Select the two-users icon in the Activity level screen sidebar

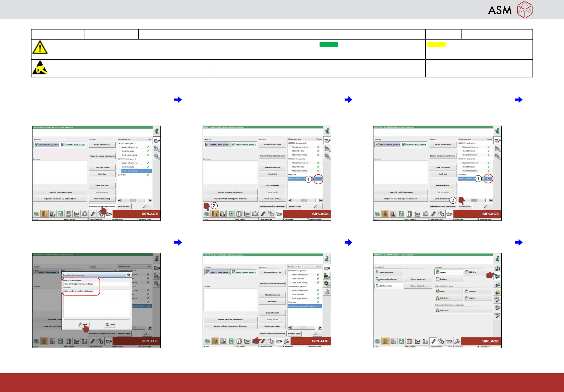[x=497, y=276]
